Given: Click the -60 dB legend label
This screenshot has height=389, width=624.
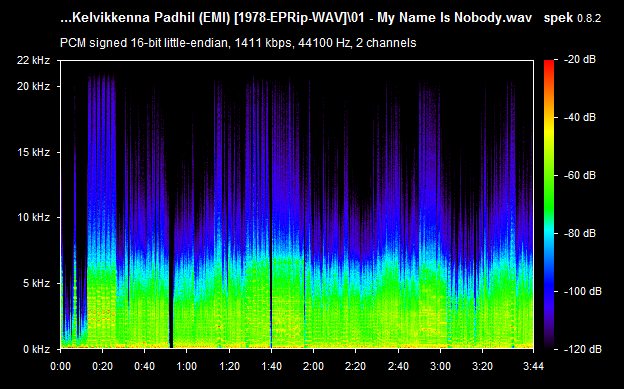Looking at the screenshot, I should tap(580, 175).
